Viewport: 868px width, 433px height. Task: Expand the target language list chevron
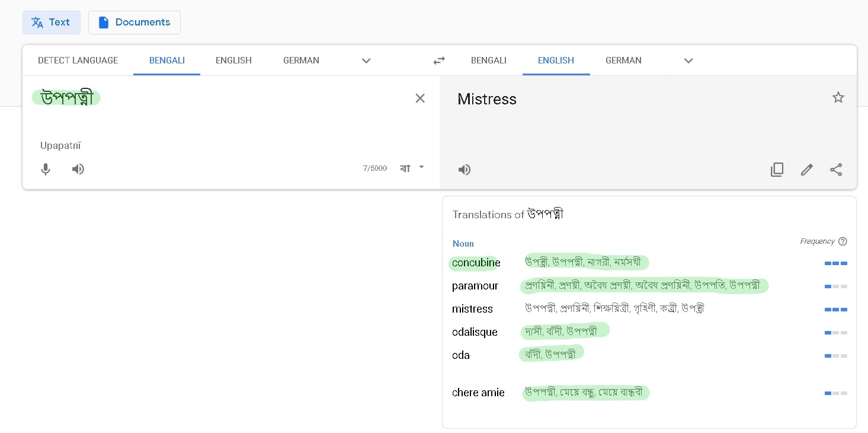pyautogui.click(x=688, y=61)
